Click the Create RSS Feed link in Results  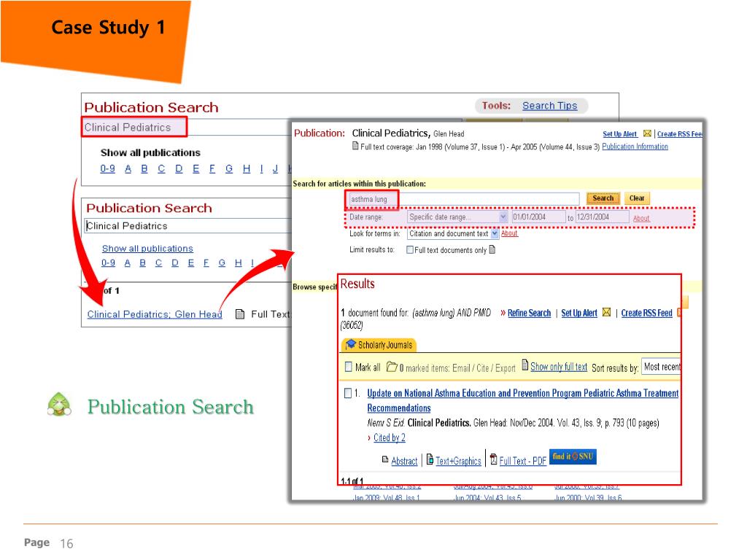(646, 313)
